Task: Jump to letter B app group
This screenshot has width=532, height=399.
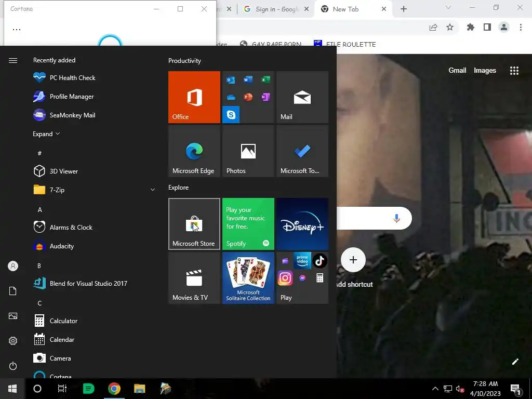Action: click(x=39, y=265)
